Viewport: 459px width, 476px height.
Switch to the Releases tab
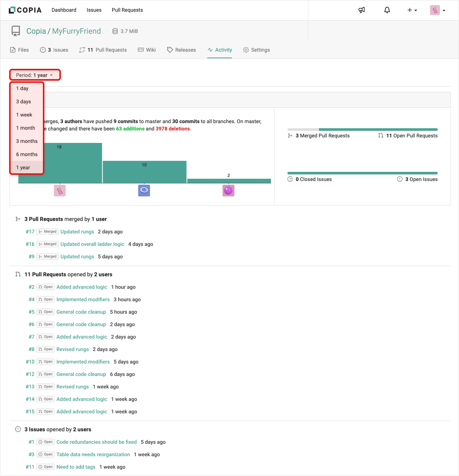tap(181, 50)
